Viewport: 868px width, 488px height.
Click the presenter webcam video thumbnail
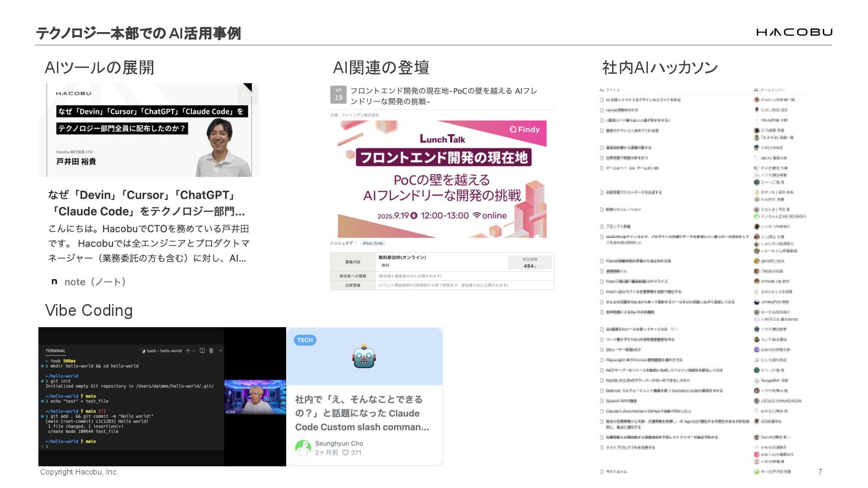tap(255, 397)
